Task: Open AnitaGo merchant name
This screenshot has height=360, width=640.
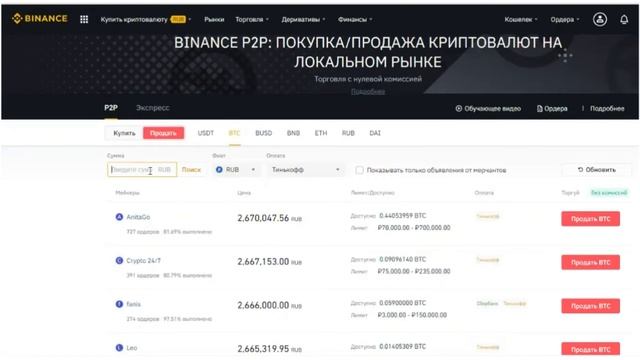Action: point(138,217)
